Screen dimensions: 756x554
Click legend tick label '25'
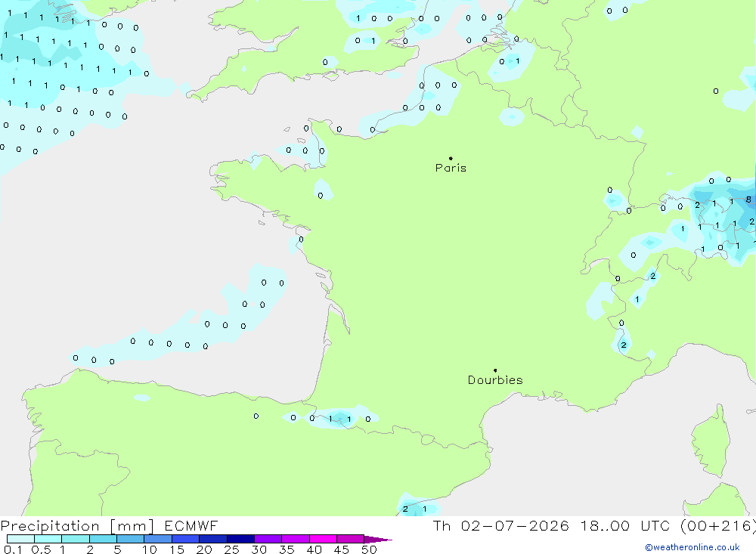pyautogui.click(x=232, y=549)
